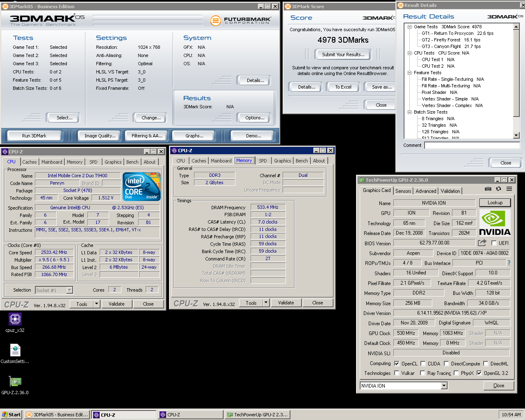Select GT1 - Return To Proxycon row
Image resolution: width=525 pixels, height=420 pixels.
tap(457, 33)
